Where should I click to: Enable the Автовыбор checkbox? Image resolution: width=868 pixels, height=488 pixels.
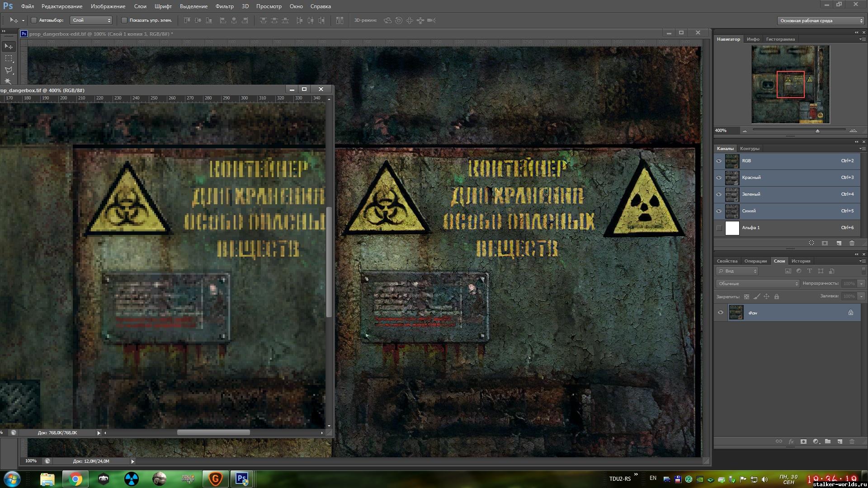(34, 20)
